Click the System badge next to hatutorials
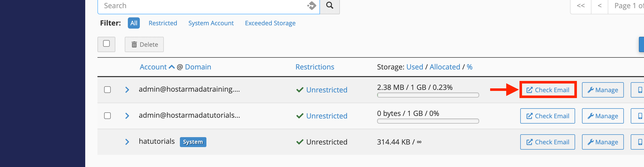The width and height of the screenshot is (644, 167). coord(193,142)
